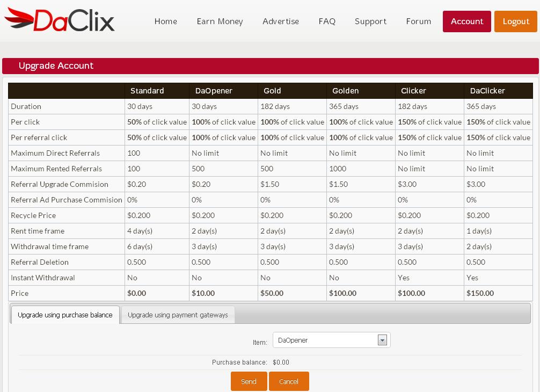Click Standard's 50% Per click value
The image size is (540, 392).
157,122
